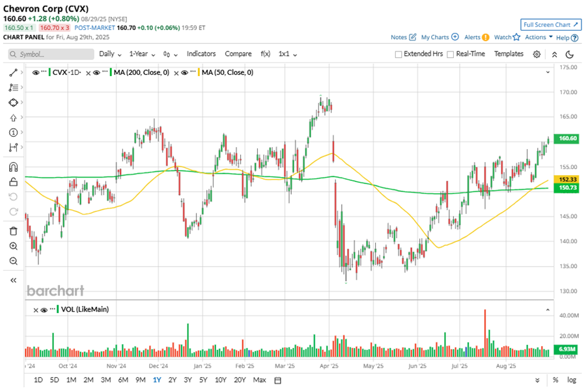Click the lock drawings icon

click(13, 182)
